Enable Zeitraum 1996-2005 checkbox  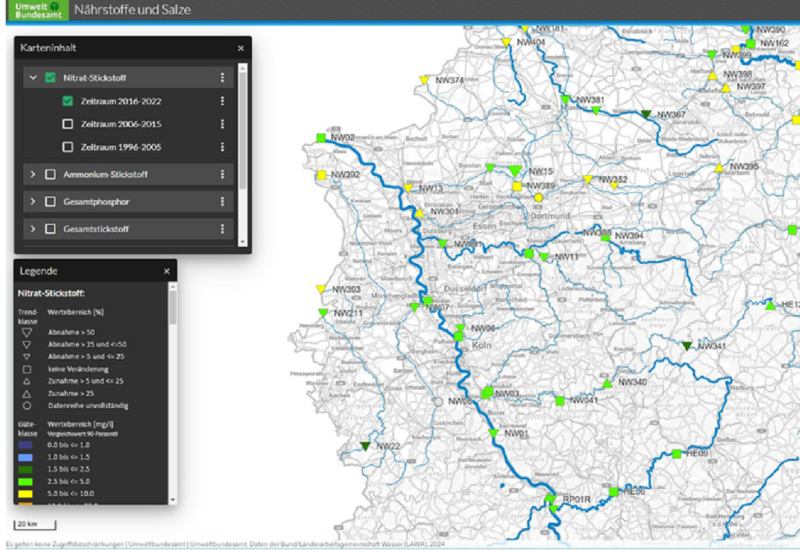tap(68, 147)
